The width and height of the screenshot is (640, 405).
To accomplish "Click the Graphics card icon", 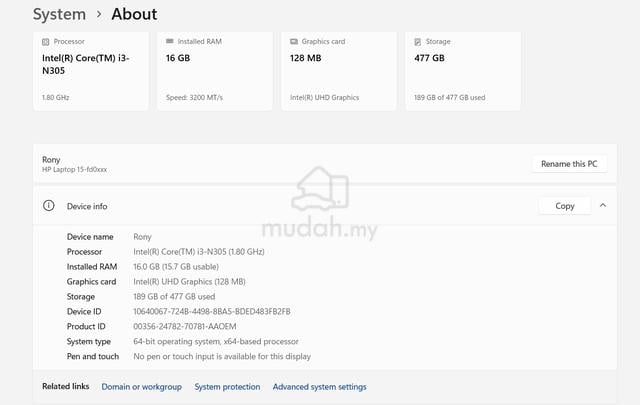I will (294, 42).
